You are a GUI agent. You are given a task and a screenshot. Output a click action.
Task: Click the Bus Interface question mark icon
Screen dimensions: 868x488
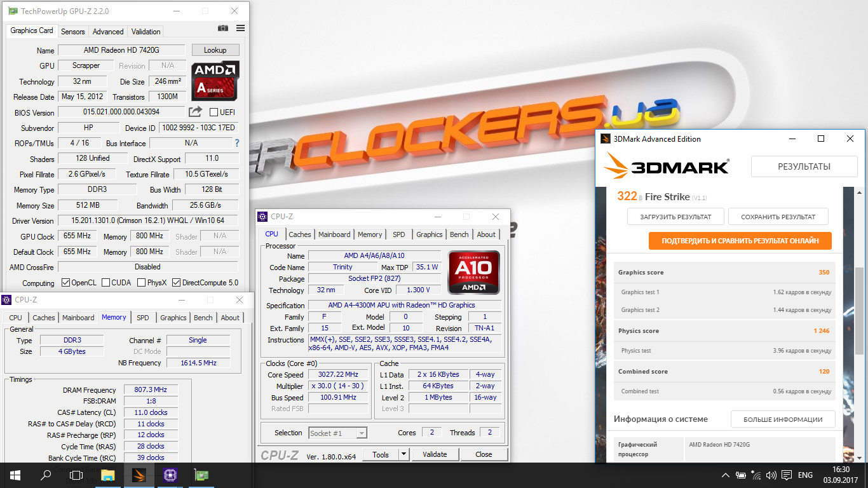pos(237,143)
